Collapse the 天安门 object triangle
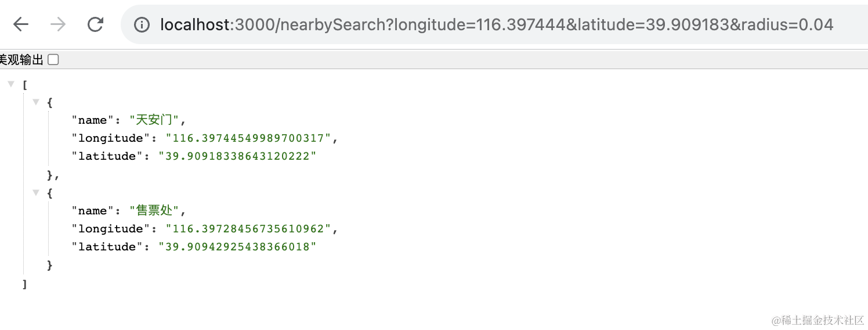 (36, 102)
